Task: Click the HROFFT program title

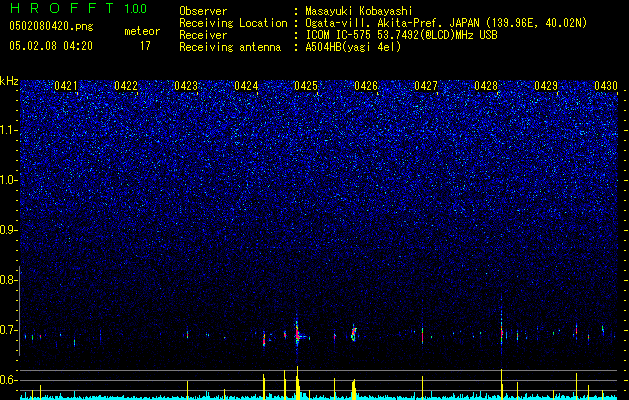Action: [63, 8]
